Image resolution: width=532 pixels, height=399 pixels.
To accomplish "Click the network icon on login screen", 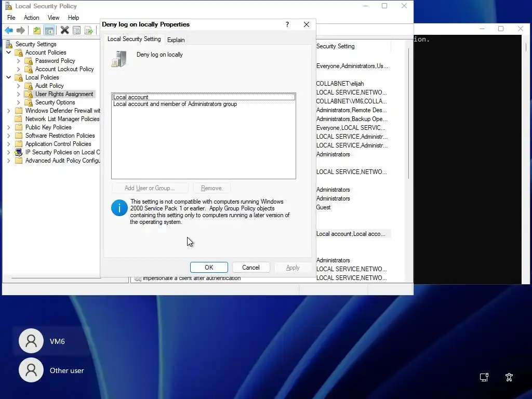I will tap(484, 377).
